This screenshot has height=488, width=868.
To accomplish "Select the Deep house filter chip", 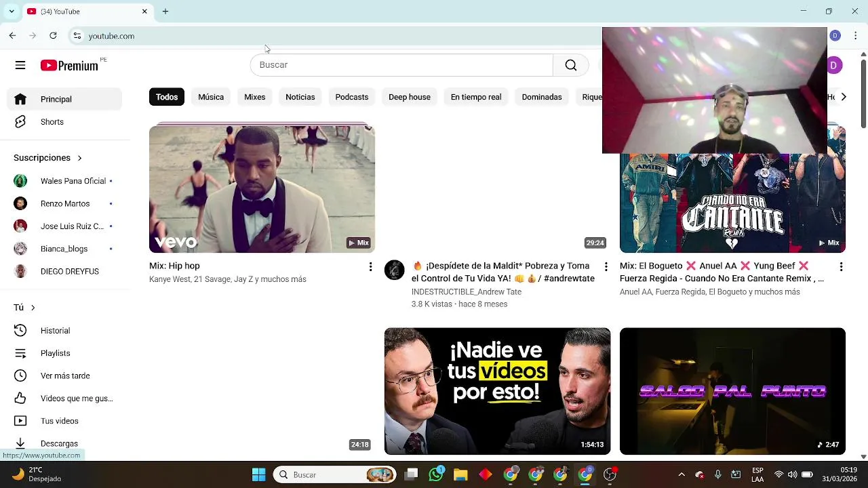I will [410, 97].
